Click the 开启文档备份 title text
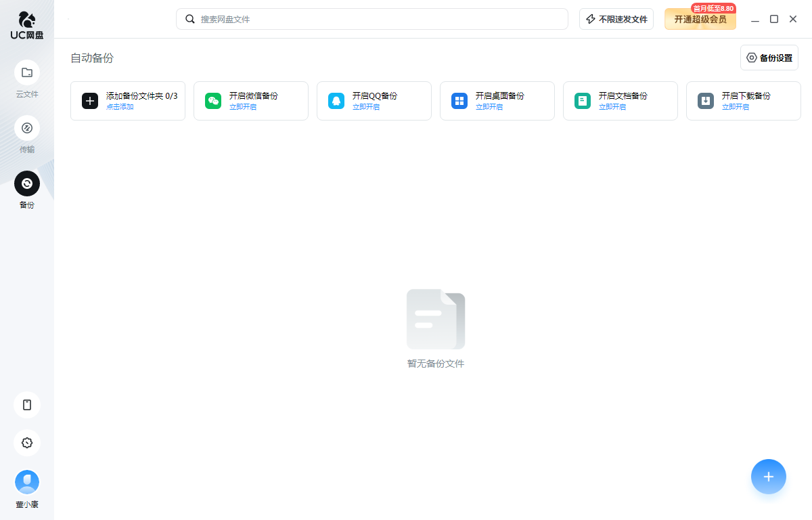Image resolution: width=812 pixels, height=520 pixels. coord(623,96)
